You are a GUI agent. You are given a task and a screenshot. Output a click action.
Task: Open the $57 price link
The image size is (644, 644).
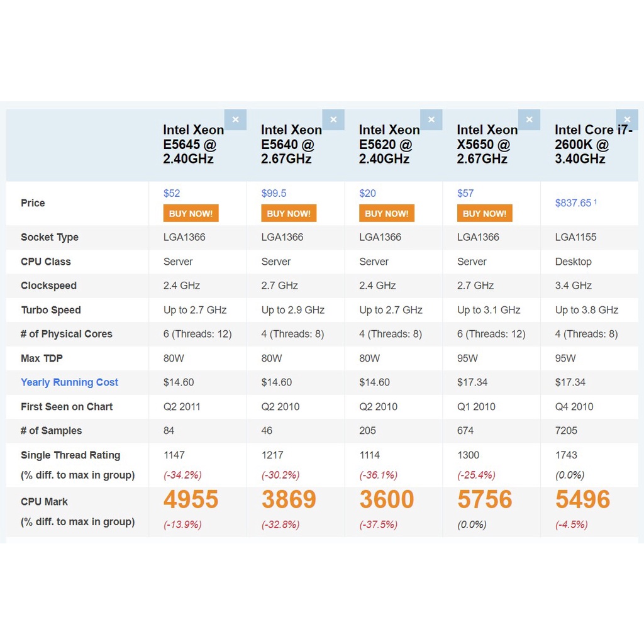(465, 193)
